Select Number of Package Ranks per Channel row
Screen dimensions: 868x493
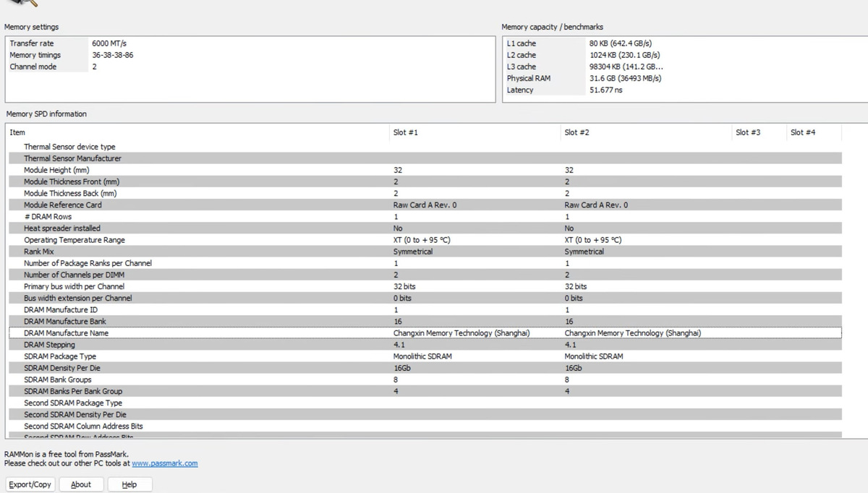click(x=424, y=263)
